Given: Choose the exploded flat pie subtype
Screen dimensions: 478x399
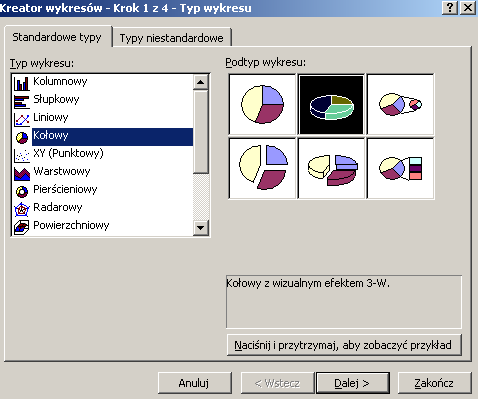Looking at the screenshot, I should pos(262,168).
